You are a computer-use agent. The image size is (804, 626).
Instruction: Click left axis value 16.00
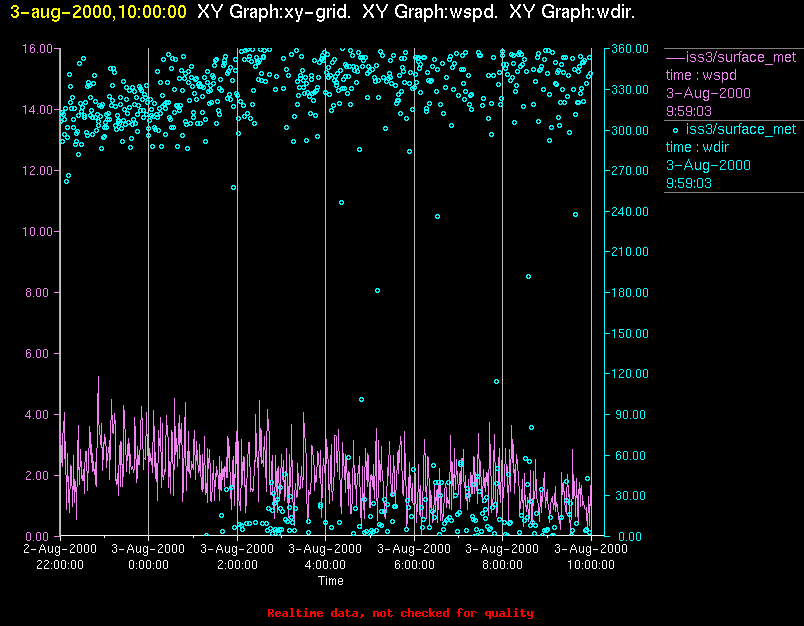pos(37,49)
